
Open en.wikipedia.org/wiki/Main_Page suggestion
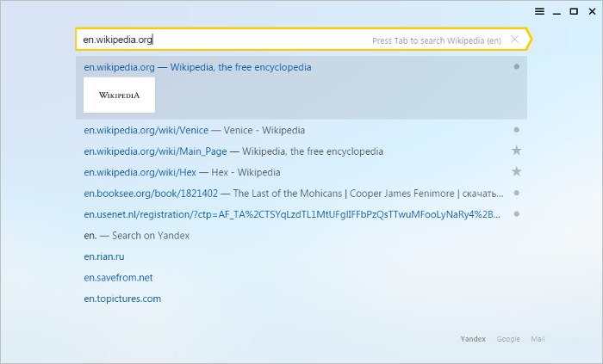click(x=233, y=151)
